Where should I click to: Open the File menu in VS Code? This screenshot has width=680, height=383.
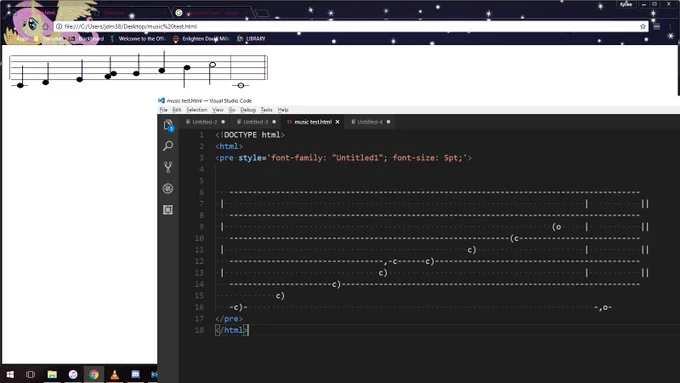pyautogui.click(x=163, y=110)
